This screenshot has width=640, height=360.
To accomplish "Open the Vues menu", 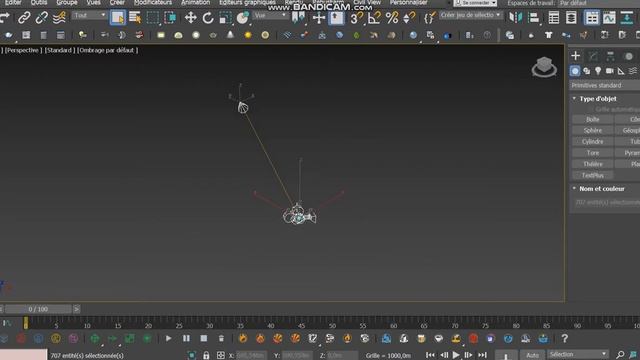I will tap(93, 2).
